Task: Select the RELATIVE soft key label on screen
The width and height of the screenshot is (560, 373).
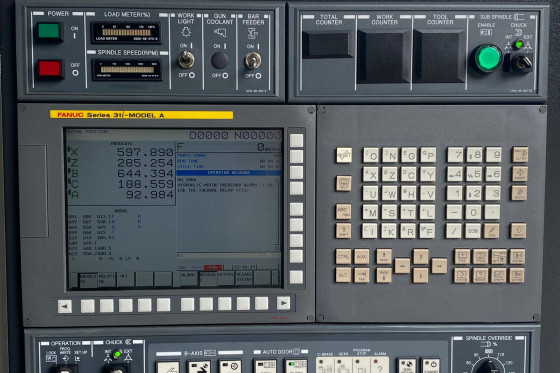Action: (107, 279)
